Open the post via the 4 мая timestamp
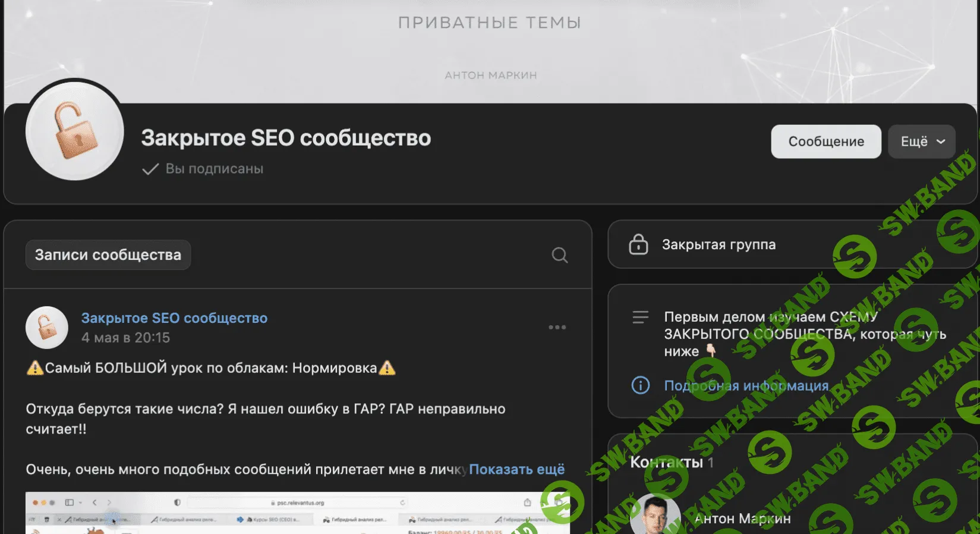 (125, 338)
